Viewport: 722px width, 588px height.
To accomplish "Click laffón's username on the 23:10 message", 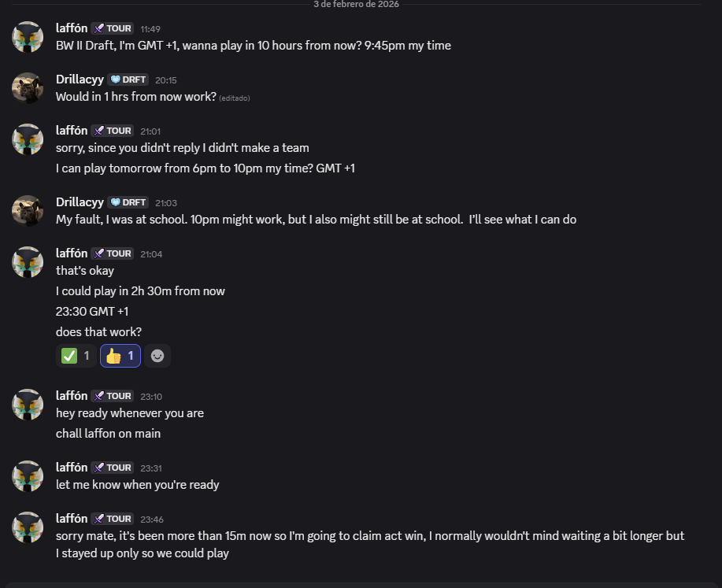I will 72,395.
